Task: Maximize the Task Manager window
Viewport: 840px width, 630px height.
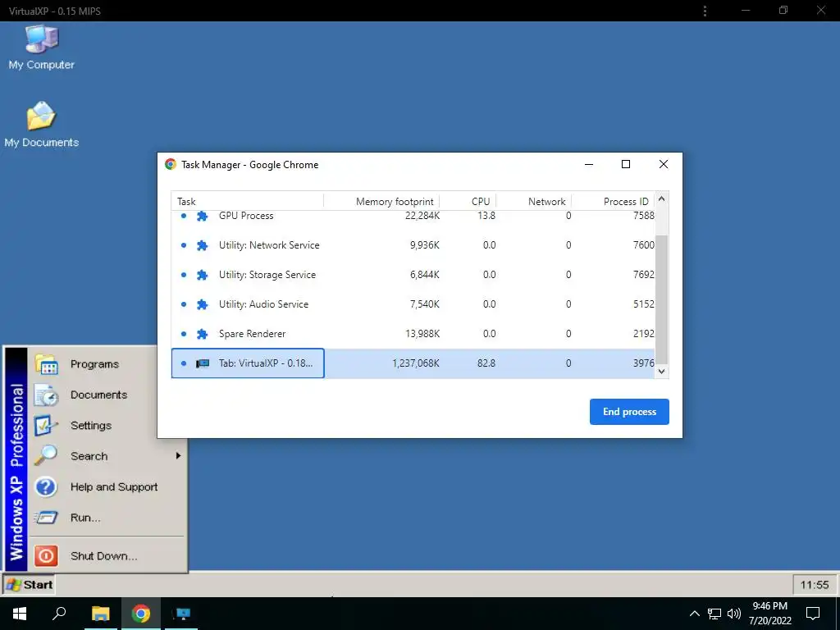Action: tap(626, 164)
